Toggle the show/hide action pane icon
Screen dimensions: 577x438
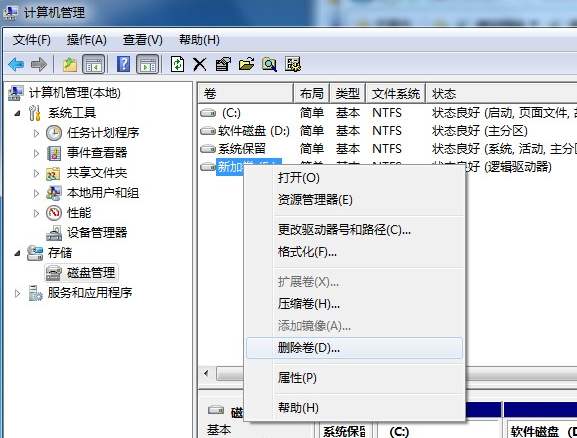148,64
